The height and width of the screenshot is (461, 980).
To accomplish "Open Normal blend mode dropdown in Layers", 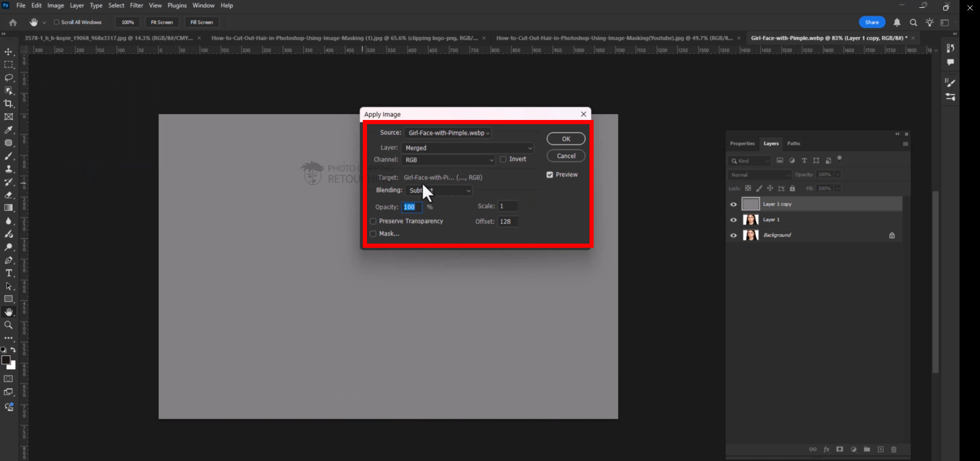I will click(760, 175).
